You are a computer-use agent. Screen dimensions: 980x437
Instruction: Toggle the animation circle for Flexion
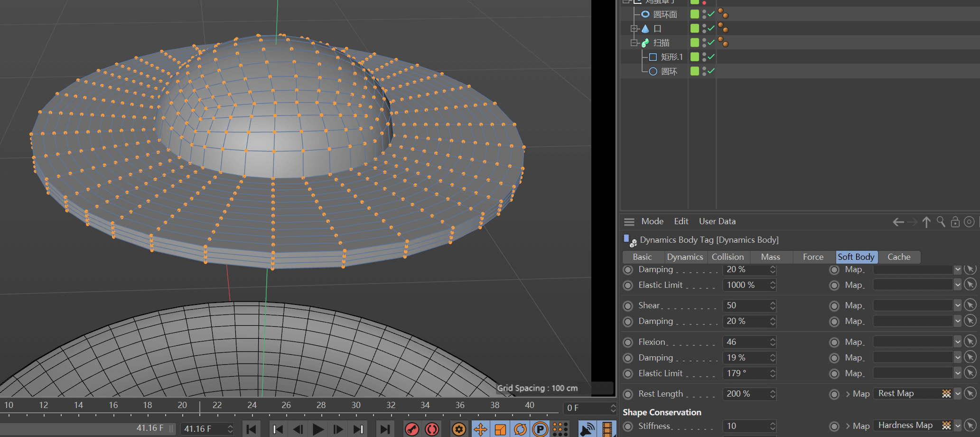tap(628, 342)
